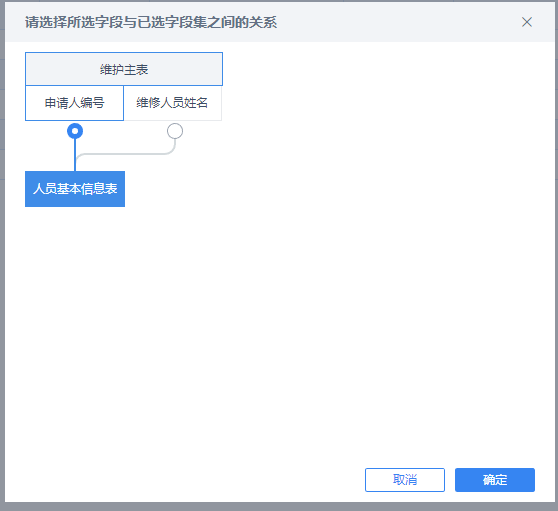The image size is (558, 511).
Task: Confirm with the 确定 button
Action: (x=495, y=480)
